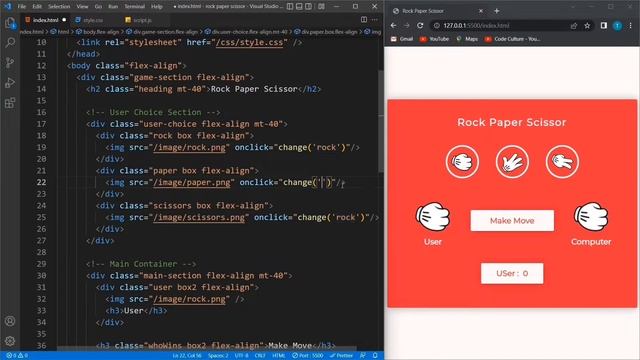Open Ln 22, Col 56 cursor position indicator

(x=187, y=356)
